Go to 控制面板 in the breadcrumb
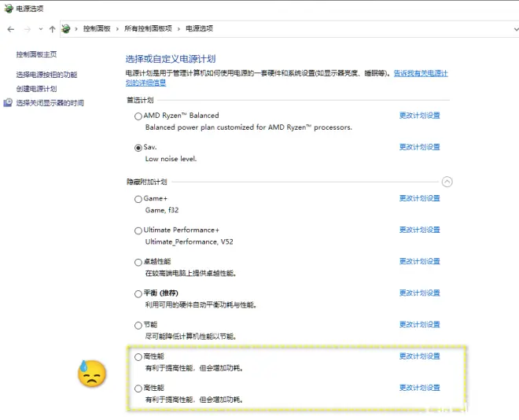The height and width of the screenshot is (420, 519). (97, 29)
